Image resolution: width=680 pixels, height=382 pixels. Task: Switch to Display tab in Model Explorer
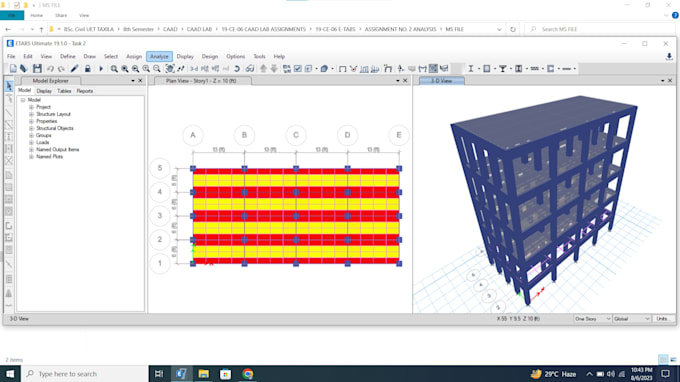(x=44, y=91)
